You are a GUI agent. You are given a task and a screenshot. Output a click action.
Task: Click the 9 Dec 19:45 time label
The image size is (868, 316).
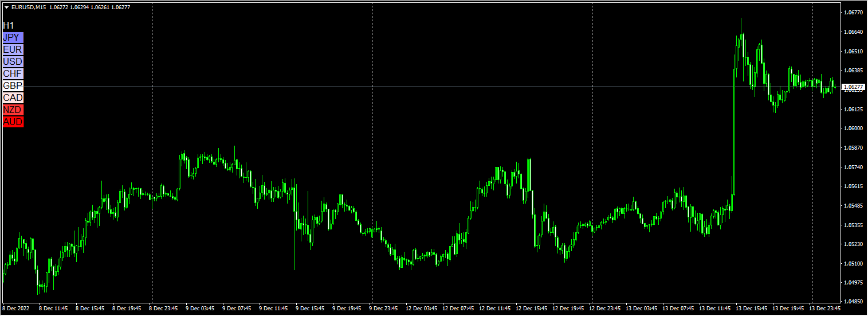(347, 309)
